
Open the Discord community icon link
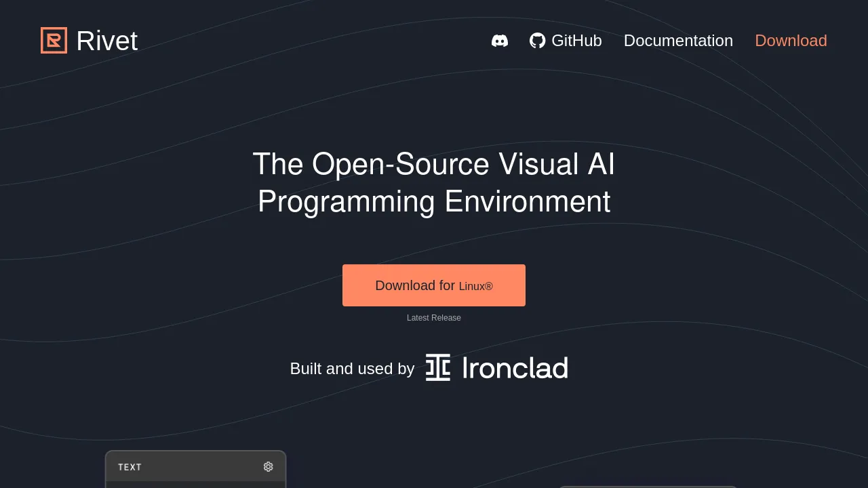[x=500, y=41]
